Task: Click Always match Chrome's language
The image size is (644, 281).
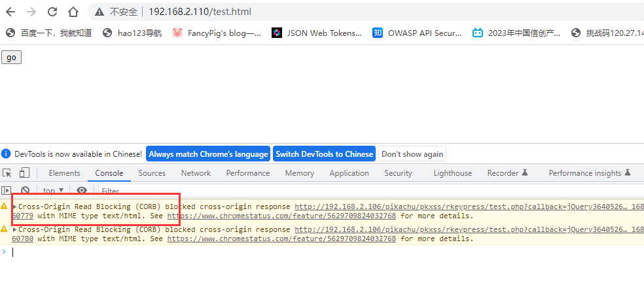Action: [x=208, y=154]
